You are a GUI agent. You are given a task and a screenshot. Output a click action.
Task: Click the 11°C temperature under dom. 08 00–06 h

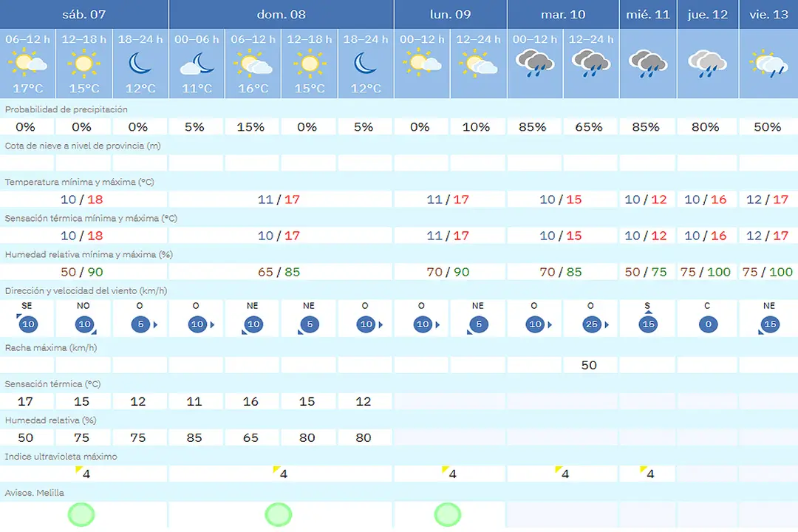click(x=197, y=89)
